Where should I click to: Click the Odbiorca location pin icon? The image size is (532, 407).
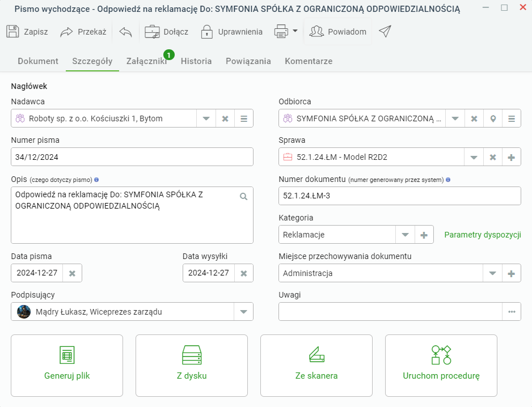(x=493, y=118)
